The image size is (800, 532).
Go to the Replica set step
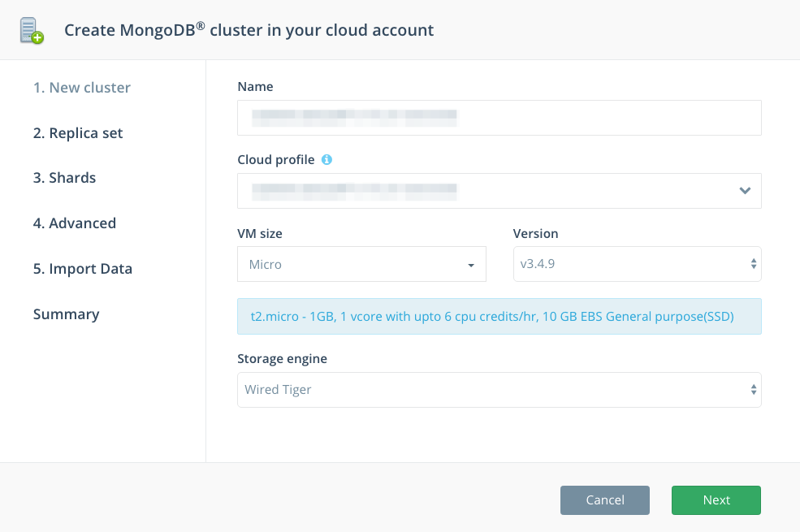coord(78,133)
